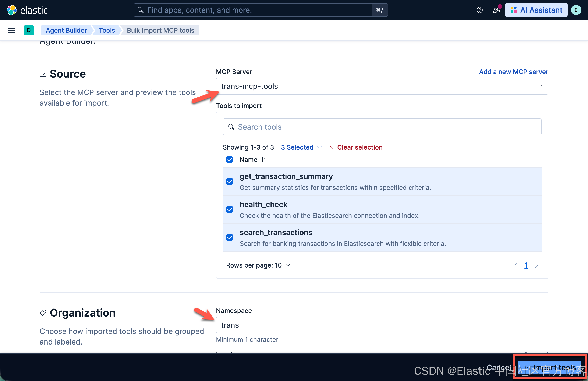Go to previous page arrow
Viewport: 588px width, 381px height.
point(516,265)
